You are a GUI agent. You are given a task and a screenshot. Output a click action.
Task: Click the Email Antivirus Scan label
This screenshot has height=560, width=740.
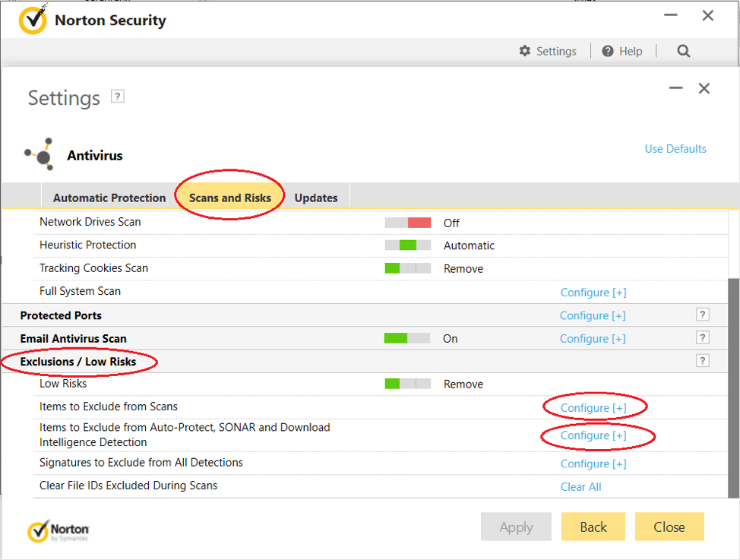73,339
